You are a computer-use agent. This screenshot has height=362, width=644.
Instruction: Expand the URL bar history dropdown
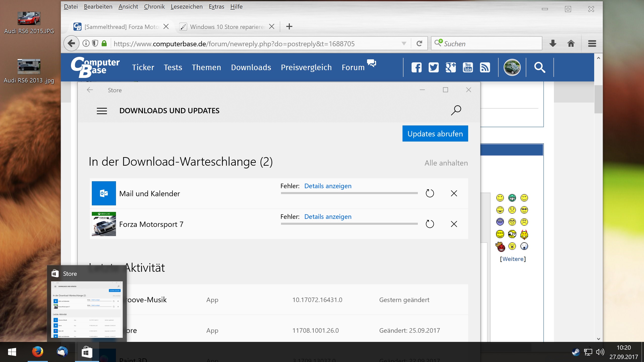[x=404, y=43]
